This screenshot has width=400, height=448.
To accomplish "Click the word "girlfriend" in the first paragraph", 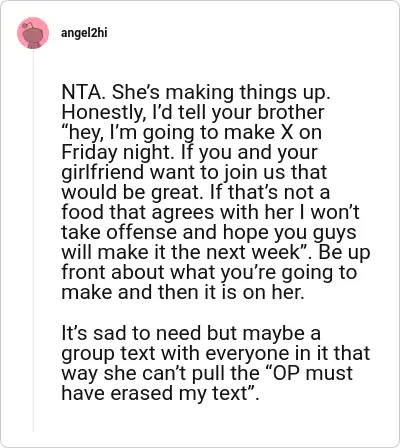I will click(103, 173).
